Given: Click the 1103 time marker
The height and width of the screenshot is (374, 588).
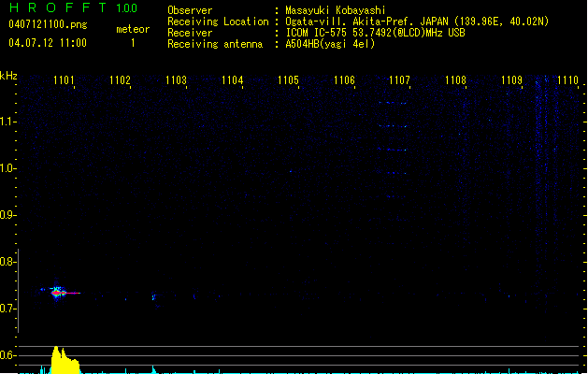Looking at the screenshot, I should click(x=176, y=80).
